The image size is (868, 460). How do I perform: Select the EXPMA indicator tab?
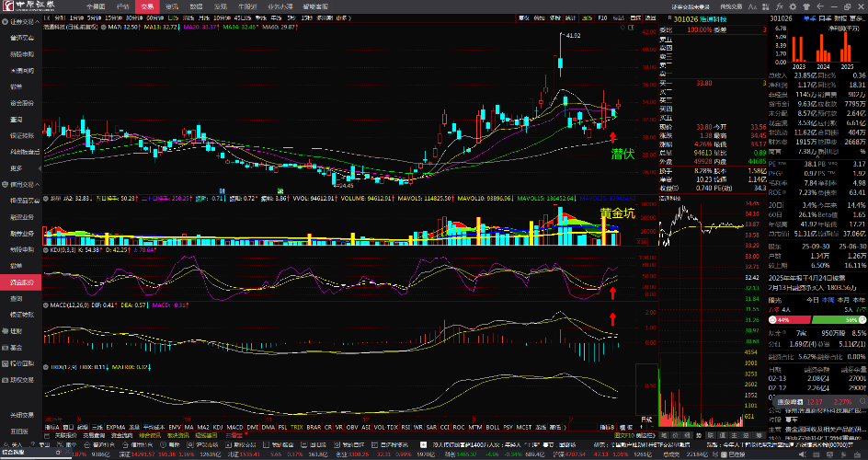coord(116,428)
